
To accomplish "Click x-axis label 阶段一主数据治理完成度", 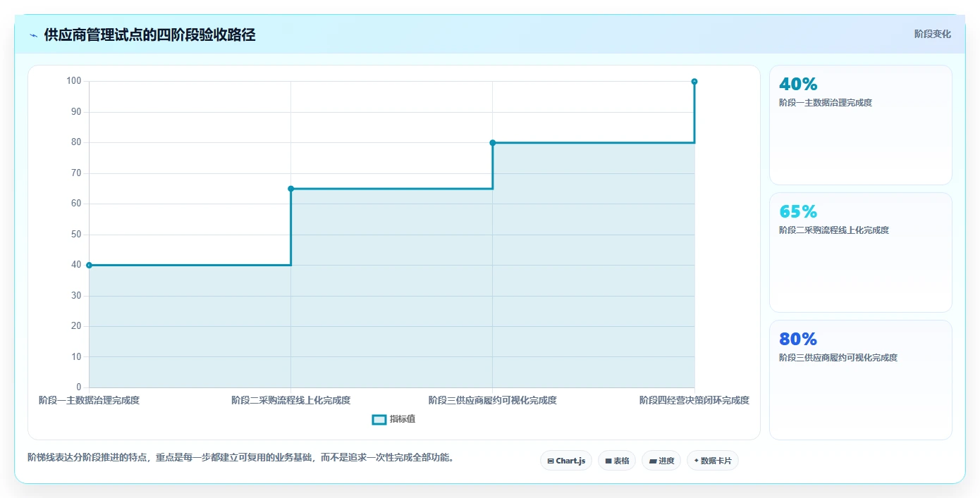I will 89,400.
